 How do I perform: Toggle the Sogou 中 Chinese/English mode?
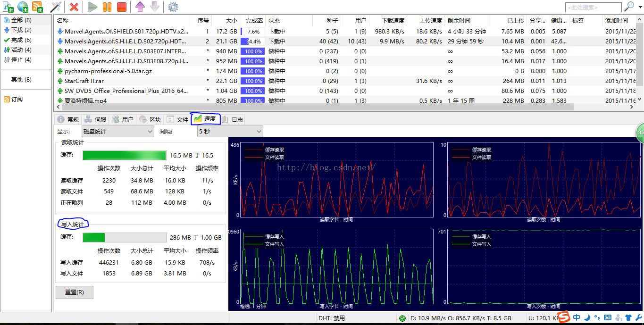coord(577,317)
